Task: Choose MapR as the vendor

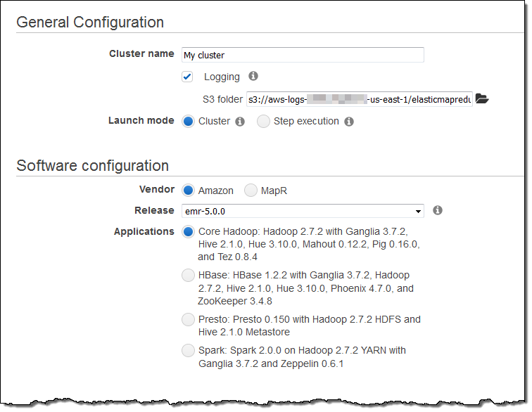Action: tap(251, 190)
